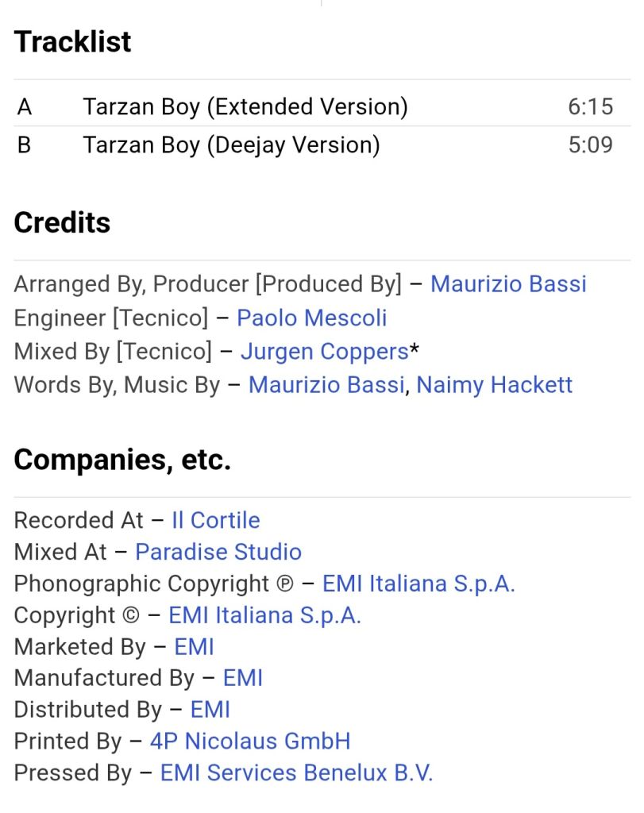Open Paolo Mescoli engineer link
Image resolution: width=644 pixels, height=813 pixels.
tap(311, 318)
